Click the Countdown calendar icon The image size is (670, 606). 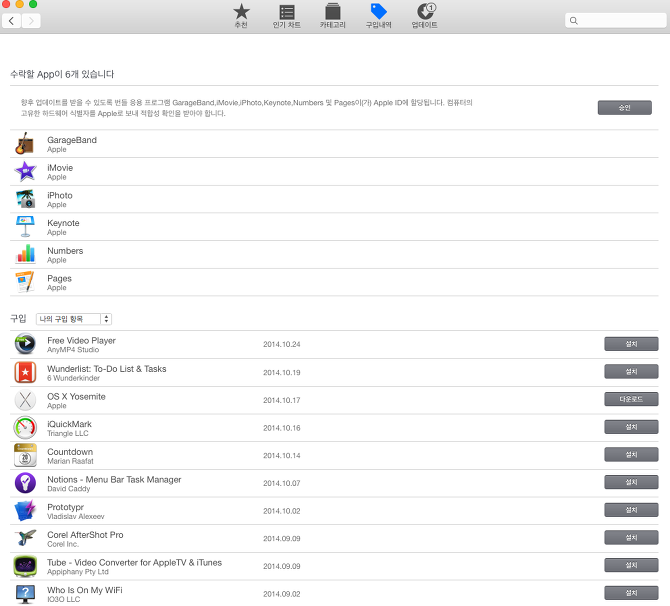click(25, 456)
